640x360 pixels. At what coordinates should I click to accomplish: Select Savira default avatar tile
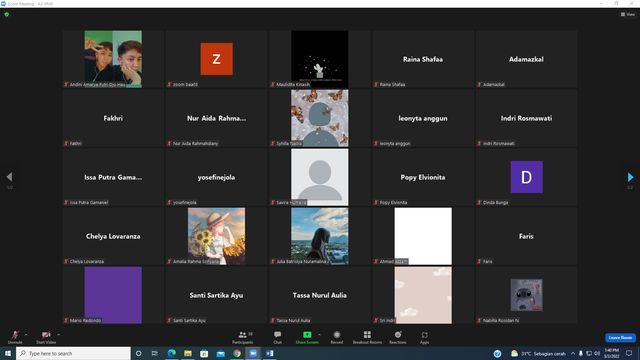[320, 177]
